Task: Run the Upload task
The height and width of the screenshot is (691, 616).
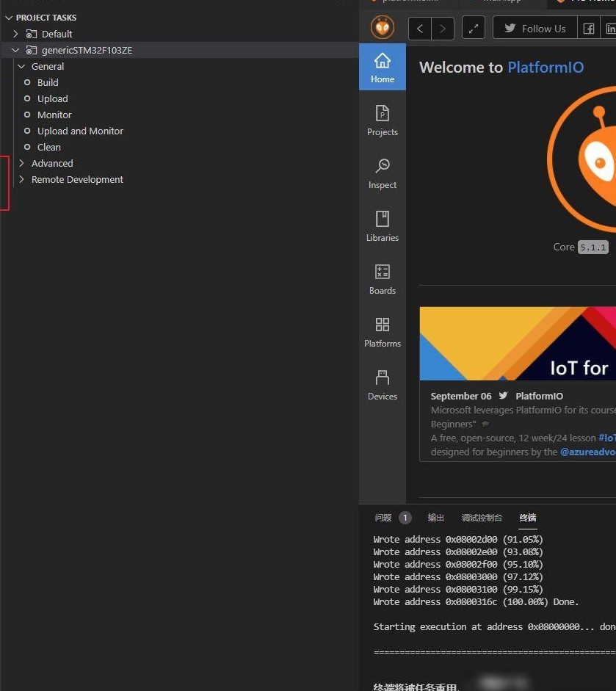Action: [x=52, y=98]
